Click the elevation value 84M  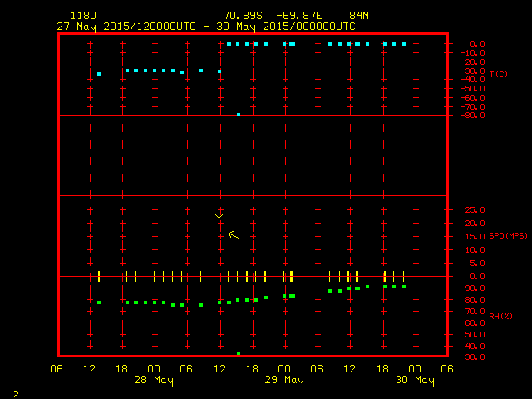(x=359, y=16)
